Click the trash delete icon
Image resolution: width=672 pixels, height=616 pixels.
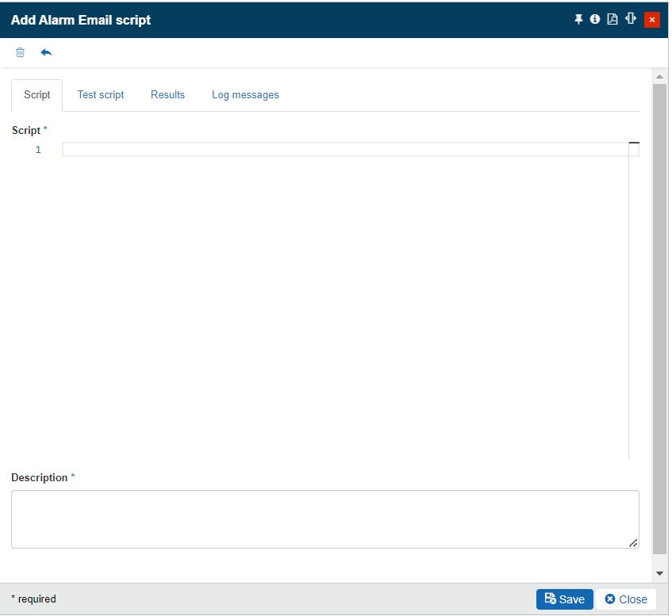tap(21, 52)
